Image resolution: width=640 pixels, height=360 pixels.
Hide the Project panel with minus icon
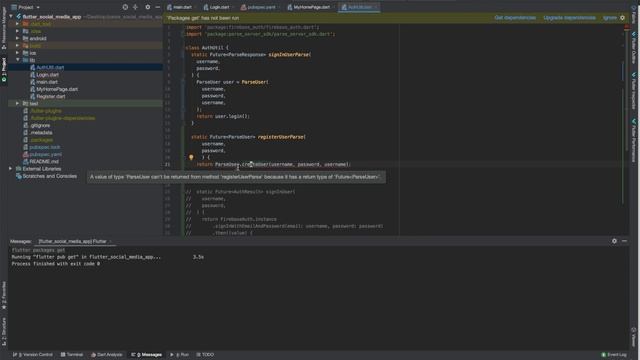tap(158, 7)
